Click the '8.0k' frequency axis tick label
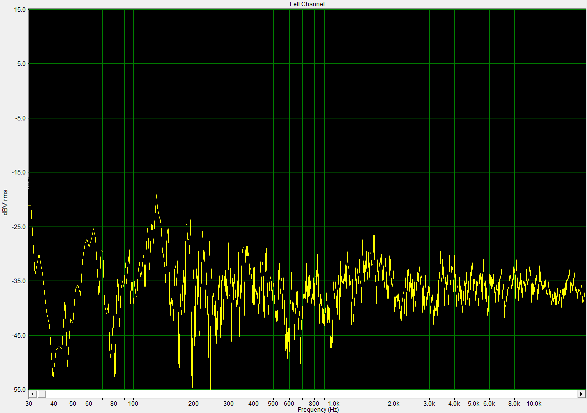 point(514,404)
